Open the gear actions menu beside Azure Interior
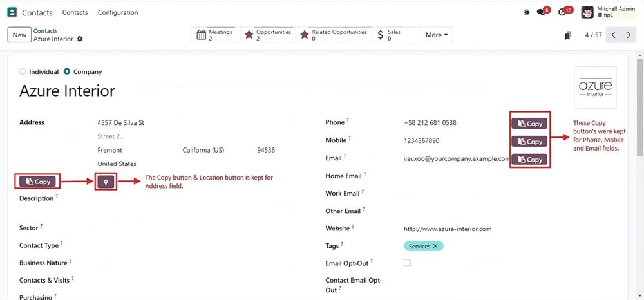This screenshot has height=300, width=644. 80,39
